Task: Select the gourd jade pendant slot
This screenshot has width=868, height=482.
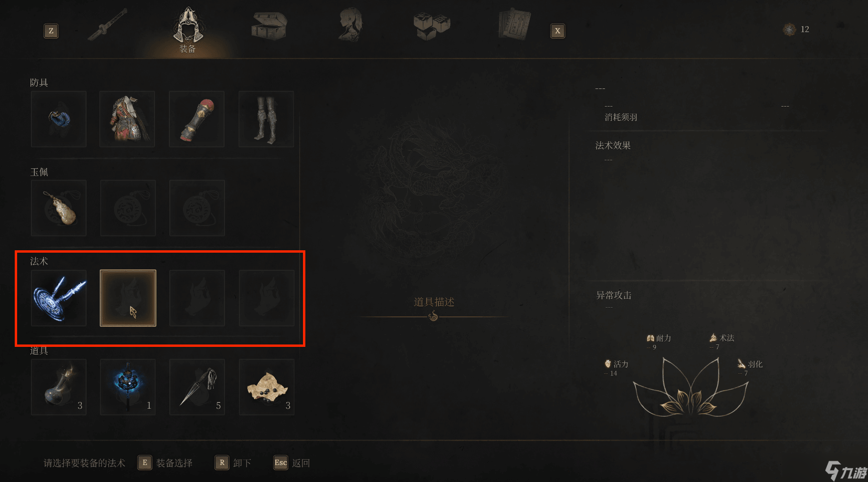Action: (x=59, y=208)
